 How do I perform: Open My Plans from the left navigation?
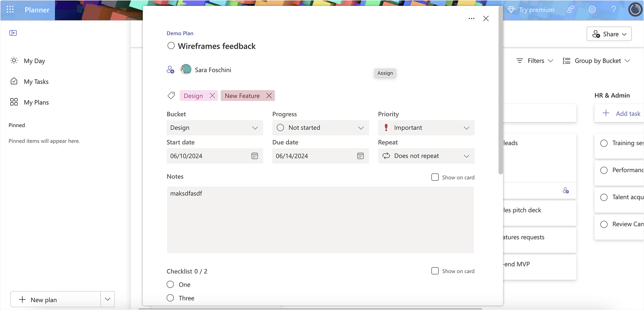coord(36,102)
